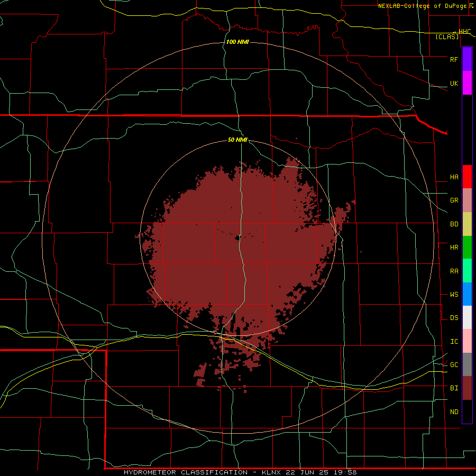Select the GR pink legend swatch
The image size is (476, 476).
point(467,200)
